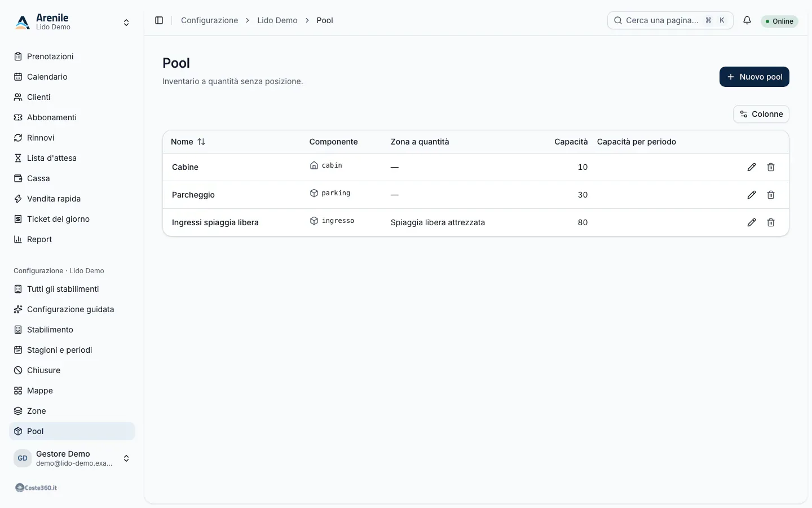Select Zone in the sidebar
This screenshot has width=812, height=508.
point(72,411)
